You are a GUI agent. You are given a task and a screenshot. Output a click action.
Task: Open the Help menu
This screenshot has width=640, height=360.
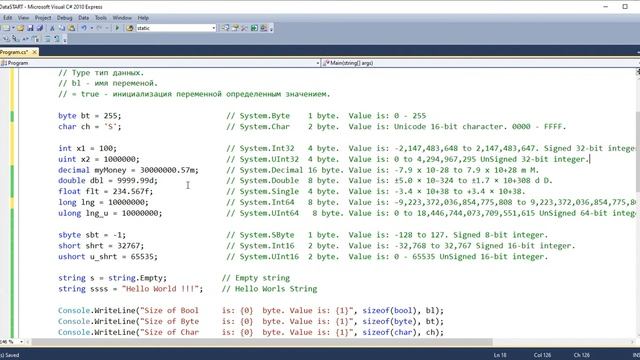pos(143,18)
